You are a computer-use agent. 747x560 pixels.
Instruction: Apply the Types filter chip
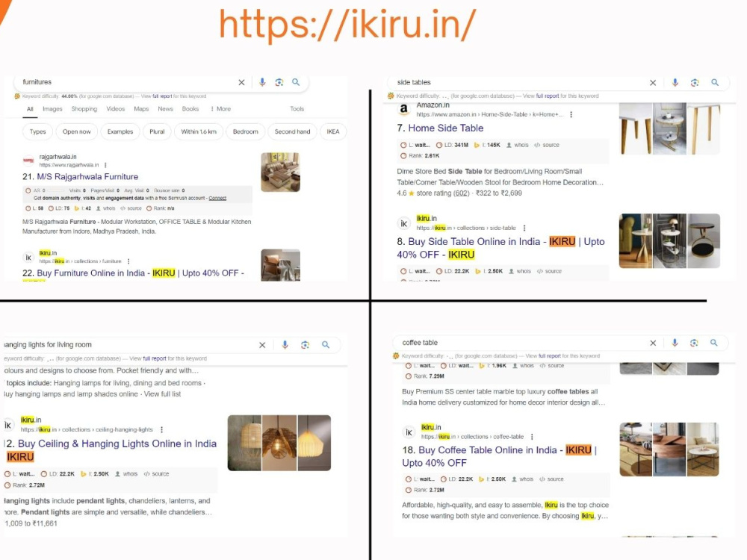pos(37,131)
